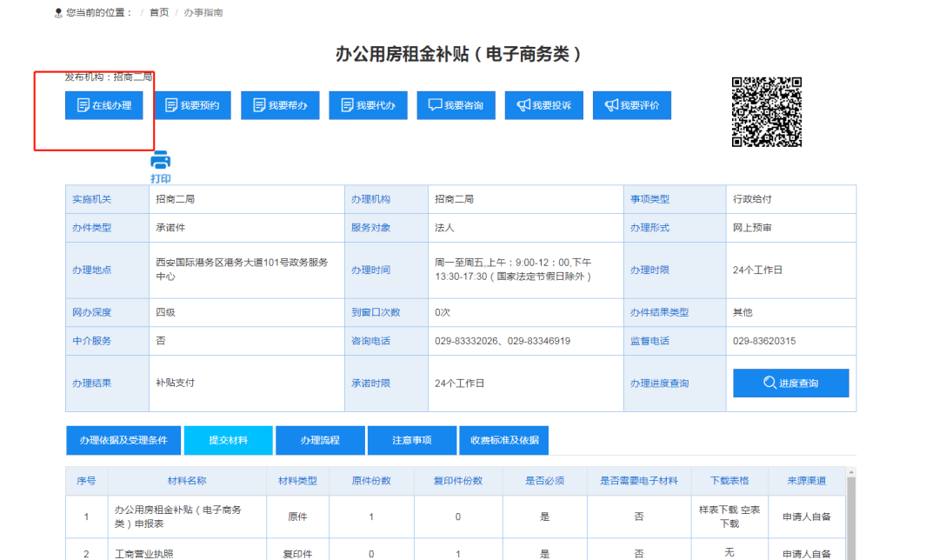The height and width of the screenshot is (560, 939).
Task: Switch to the 注意事项 tab
Action: point(412,440)
